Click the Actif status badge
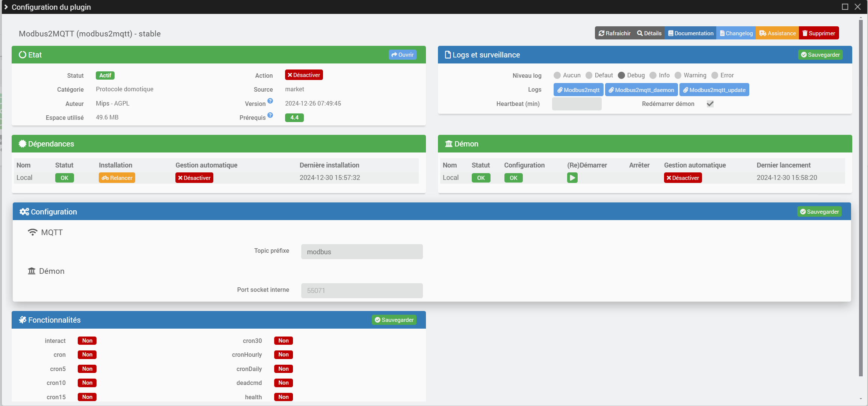The image size is (868, 406). [x=105, y=75]
